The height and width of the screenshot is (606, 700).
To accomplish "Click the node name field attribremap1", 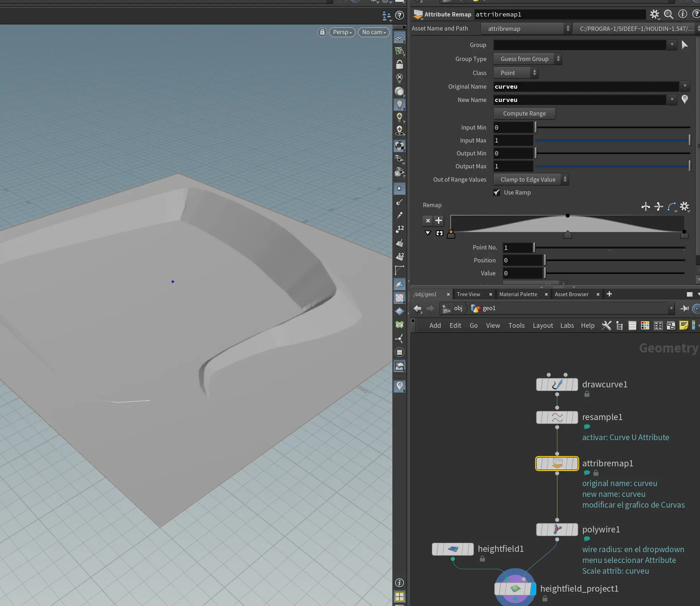I will [x=560, y=14].
